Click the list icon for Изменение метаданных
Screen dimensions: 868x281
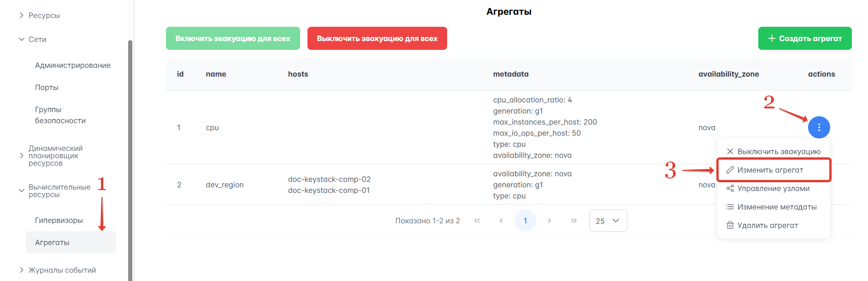click(730, 207)
